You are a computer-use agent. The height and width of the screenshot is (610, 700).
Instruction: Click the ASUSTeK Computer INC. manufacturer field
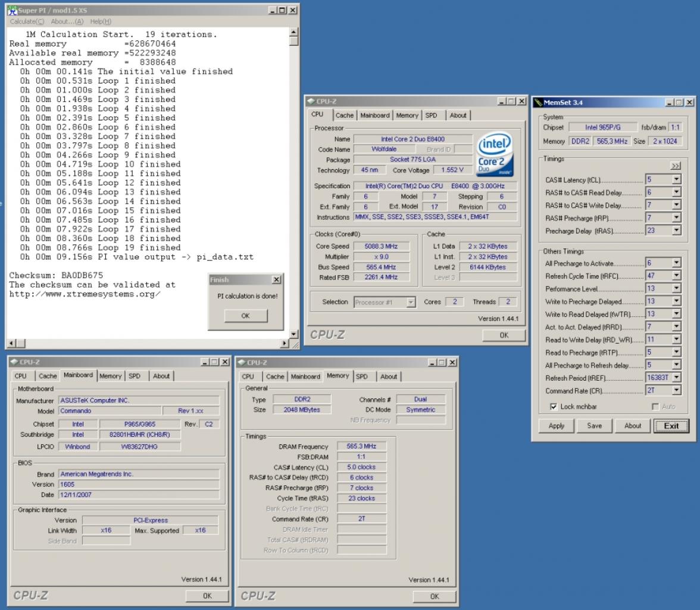pos(139,400)
